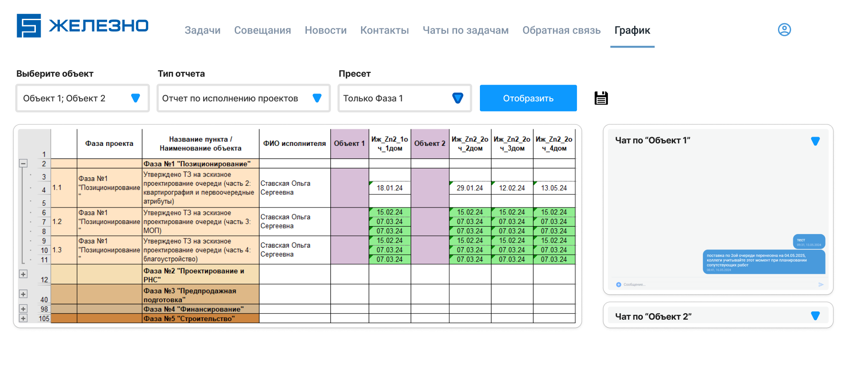Expand Фаза №4 row group with plus icon
868x373 pixels.
(24, 309)
